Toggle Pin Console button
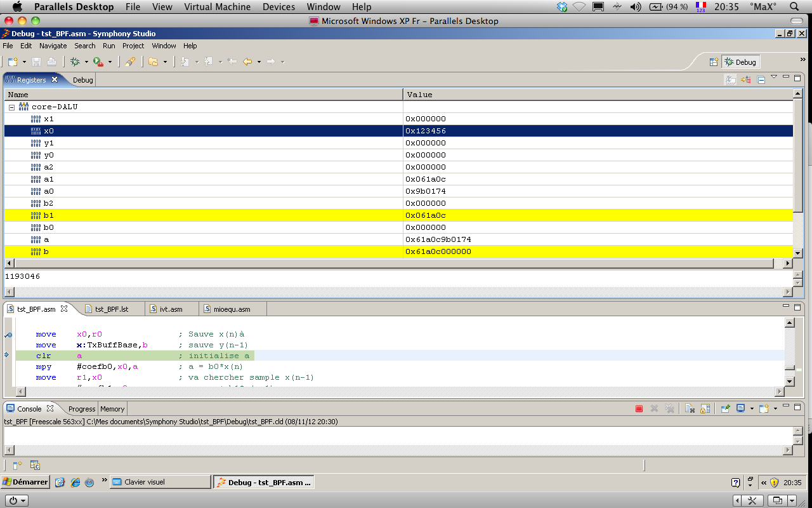The image size is (812, 508). 725,409
